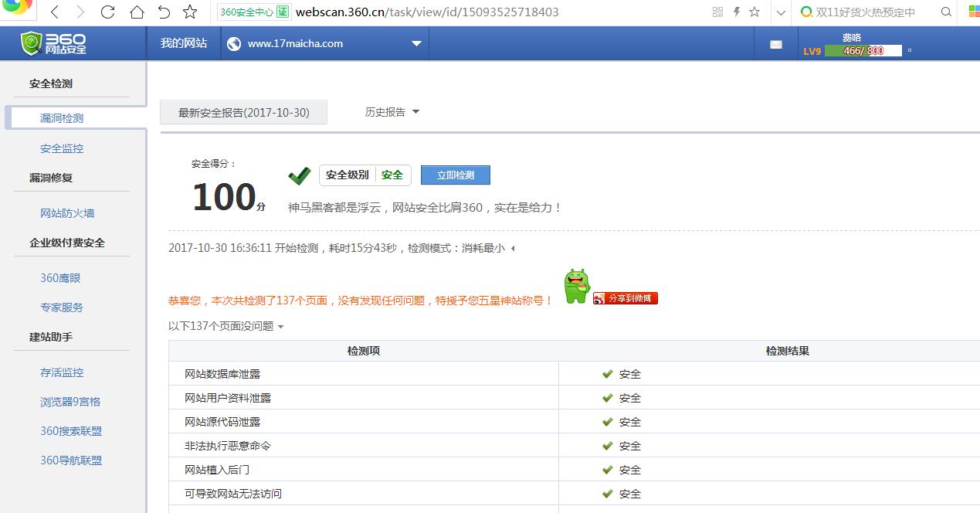Image resolution: width=980 pixels, height=513 pixels.
Task: Click the 检测结果 column header
Action: (x=788, y=351)
